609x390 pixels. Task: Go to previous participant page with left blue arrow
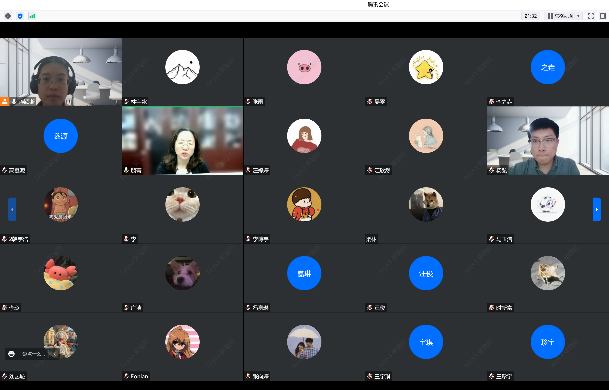(12, 209)
